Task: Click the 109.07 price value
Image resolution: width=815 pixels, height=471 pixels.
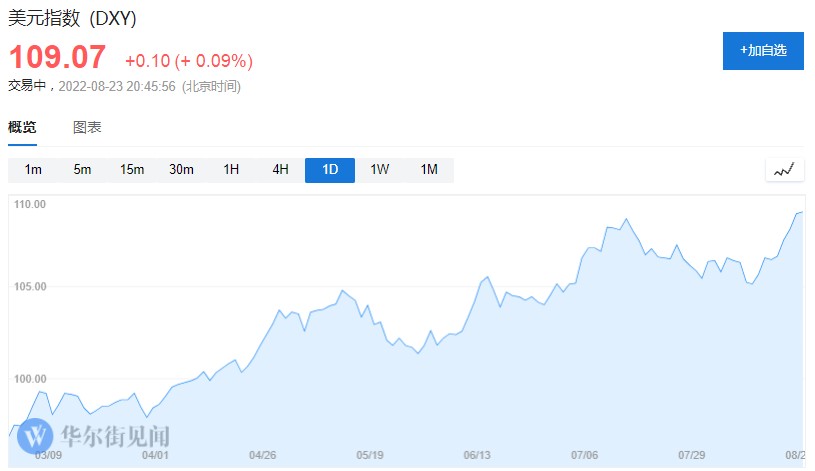Action: pos(57,57)
